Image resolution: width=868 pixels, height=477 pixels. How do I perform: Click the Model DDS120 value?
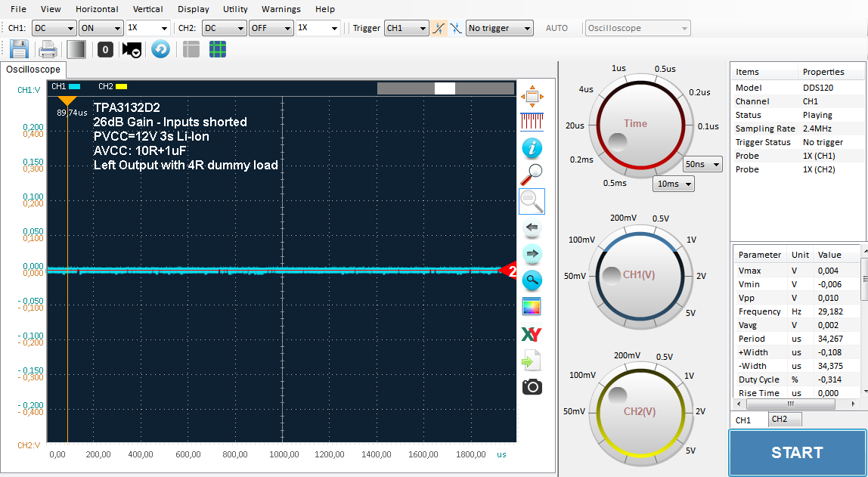click(x=818, y=88)
